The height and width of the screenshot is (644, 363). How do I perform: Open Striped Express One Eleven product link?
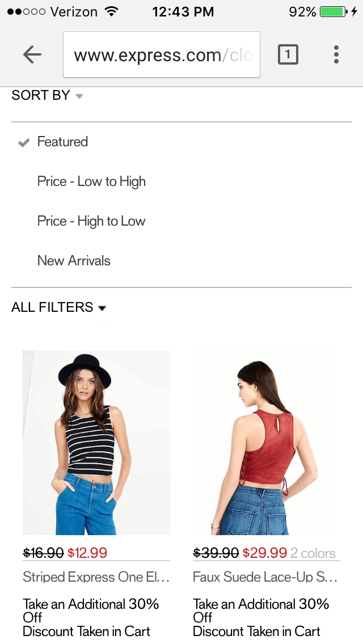coord(96,577)
